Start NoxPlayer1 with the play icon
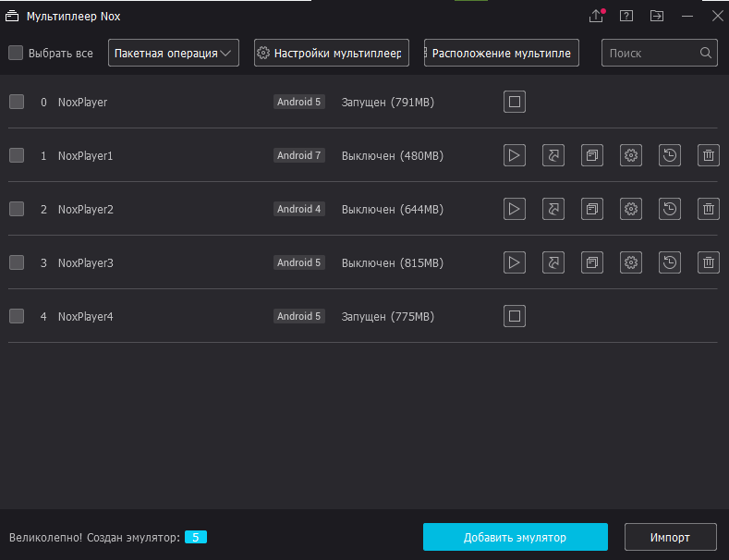Screen dimensions: 729x560 point(515,155)
